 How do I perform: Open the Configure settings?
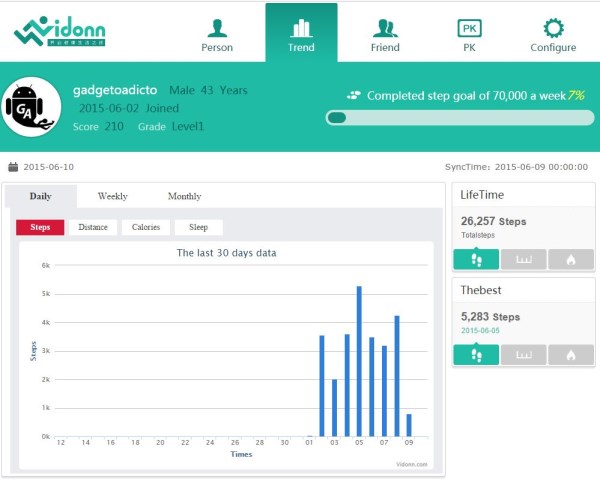tap(553, 34)
